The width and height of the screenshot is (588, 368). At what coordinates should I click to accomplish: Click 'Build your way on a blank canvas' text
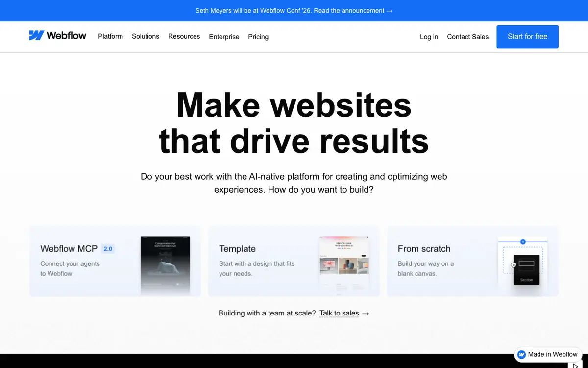tap(426, 268)
